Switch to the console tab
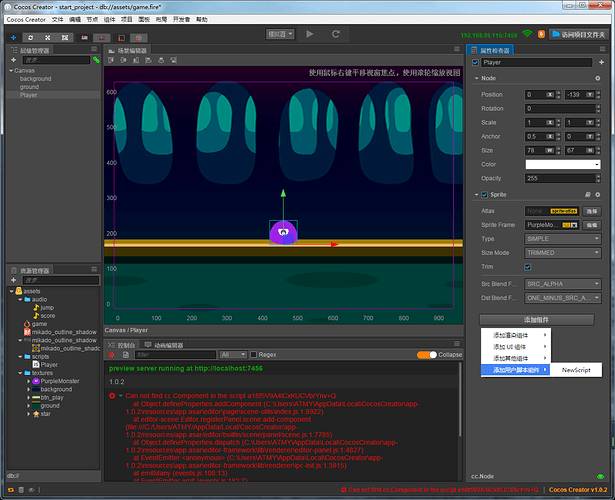This screenshot has width=615, height=500. [122, 345]
